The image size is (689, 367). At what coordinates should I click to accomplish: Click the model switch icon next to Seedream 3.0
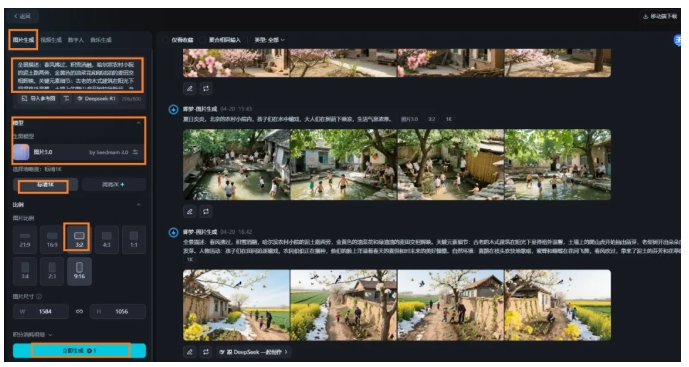[x=136, y=152]
